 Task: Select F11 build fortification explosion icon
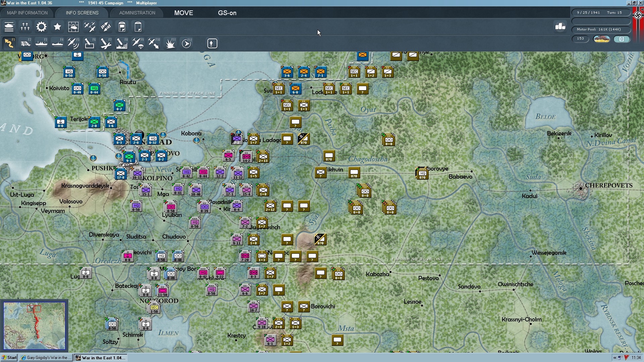(x=170, y=43)
